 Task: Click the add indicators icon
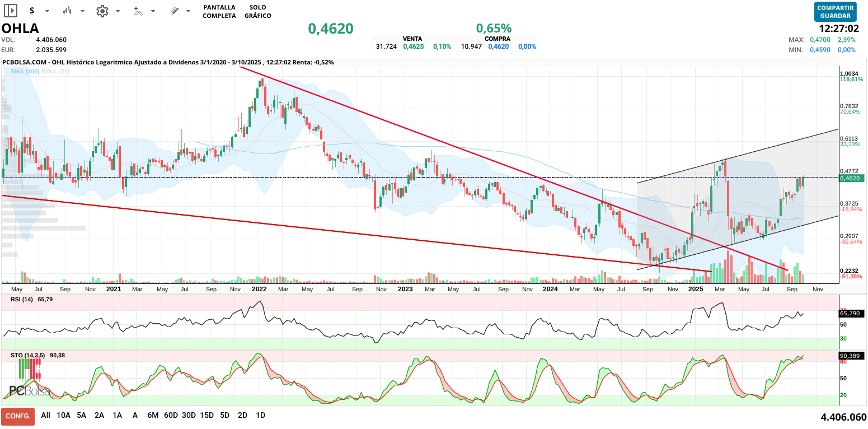[x=138, y=11]
